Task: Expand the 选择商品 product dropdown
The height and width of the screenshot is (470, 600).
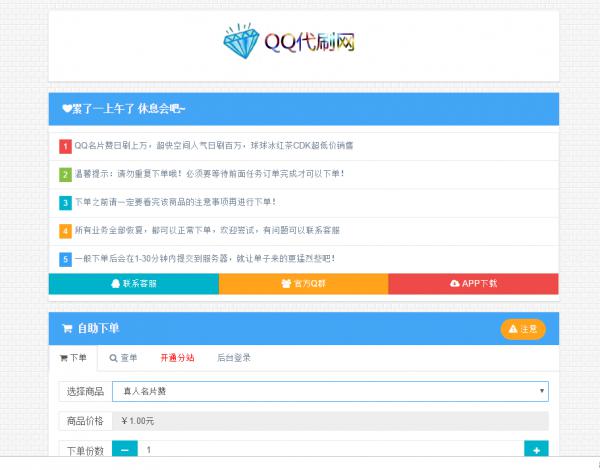Action: [x=330, y=391]
